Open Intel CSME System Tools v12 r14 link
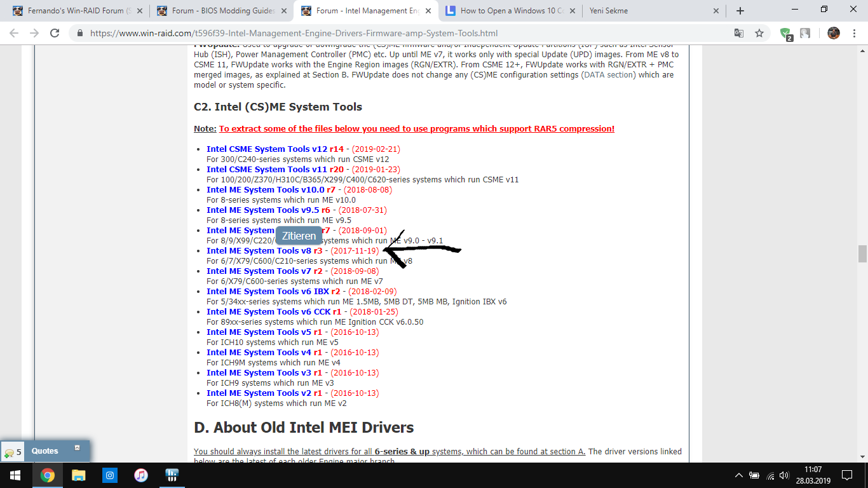This screenshot has height=488, width=868. [275, 149]
